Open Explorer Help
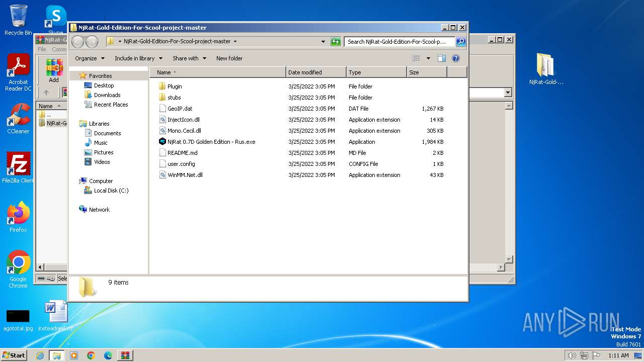This screenshot has height=362, width=644. click(x=456, y=58)
